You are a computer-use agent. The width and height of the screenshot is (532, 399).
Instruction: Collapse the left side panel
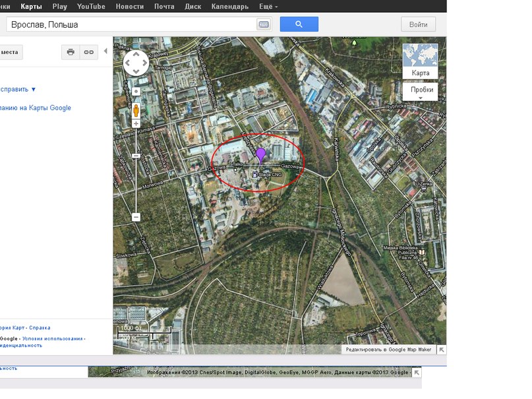[x=105, y=51]
